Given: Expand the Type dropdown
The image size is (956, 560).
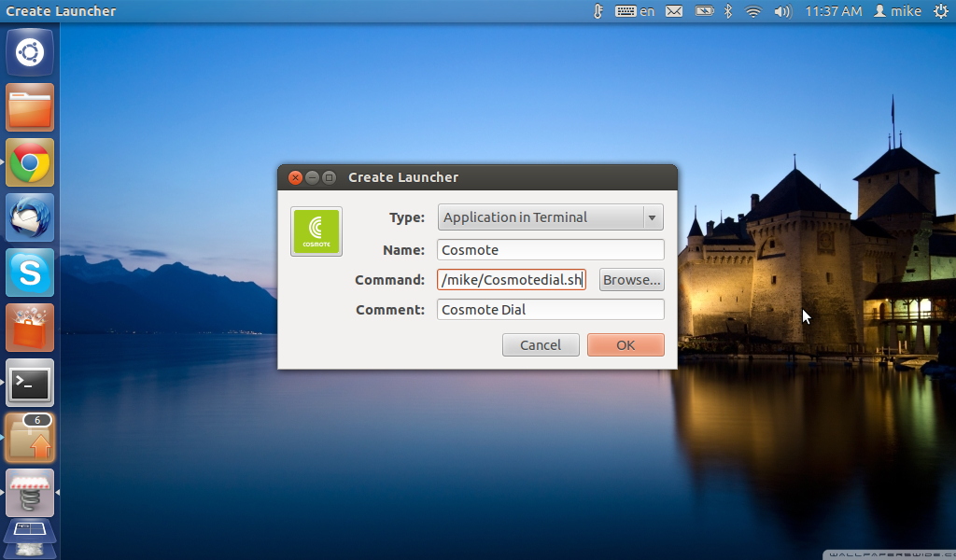Looking at the screenshot, I should pyautogui.click(x=550, y=217).
